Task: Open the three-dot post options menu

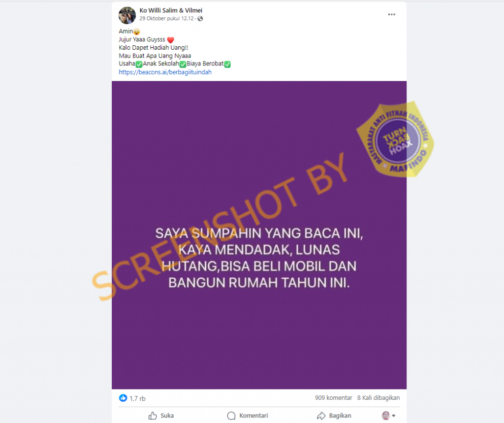Action: click(x=391, y=14)
